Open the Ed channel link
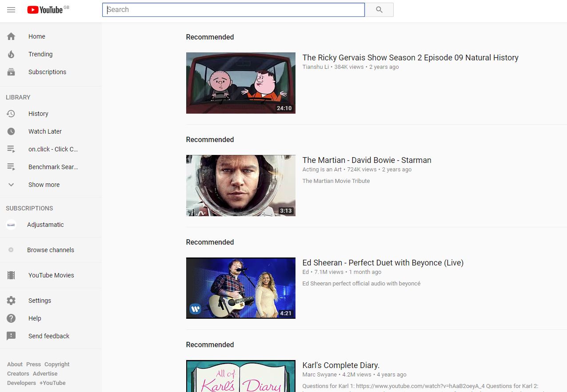The width and height of the screenshot is (567, 392). click(306, 272)
